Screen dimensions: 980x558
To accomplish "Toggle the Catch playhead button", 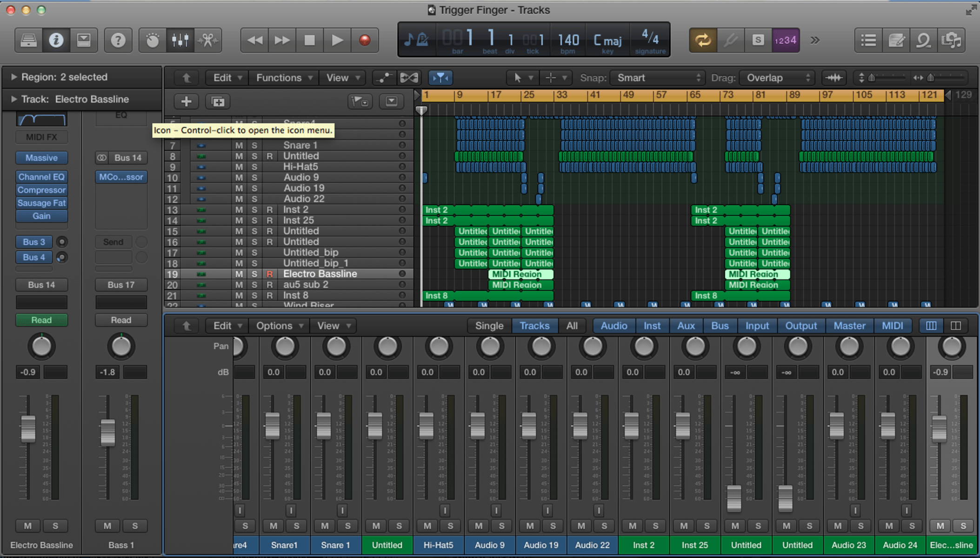I will tap(440, 78).
